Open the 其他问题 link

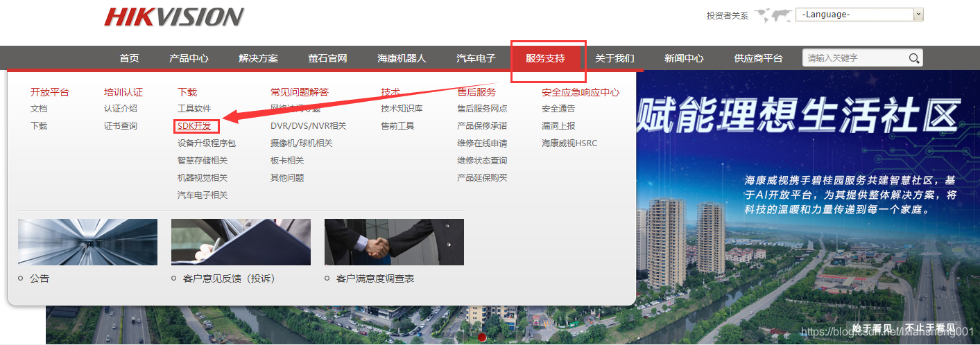pos(287,178)
